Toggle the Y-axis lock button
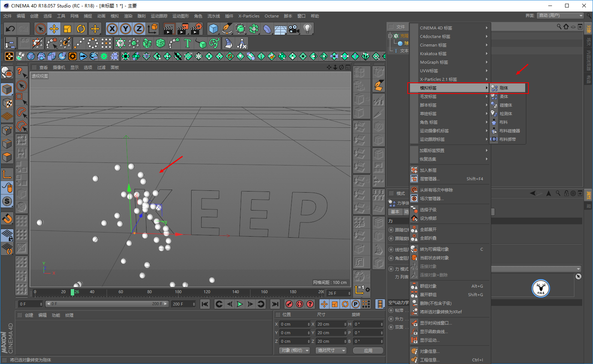Screen dimensions: 593x364 (x=126, y=29)
